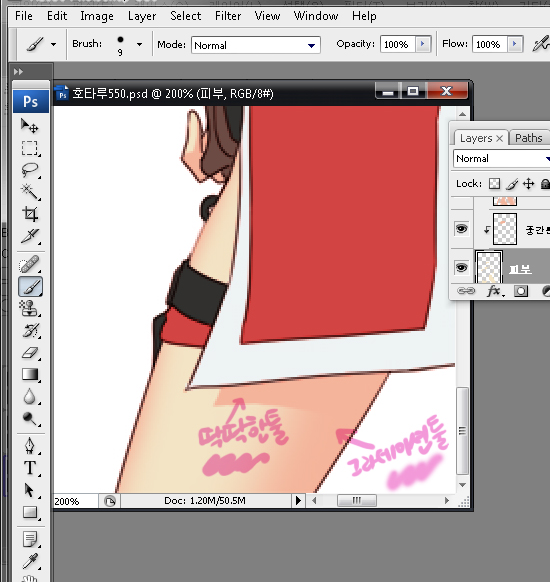The image size is (550, 582).
Task: Toggle visibility of the clipped middle layer
Action: [461, 228]
